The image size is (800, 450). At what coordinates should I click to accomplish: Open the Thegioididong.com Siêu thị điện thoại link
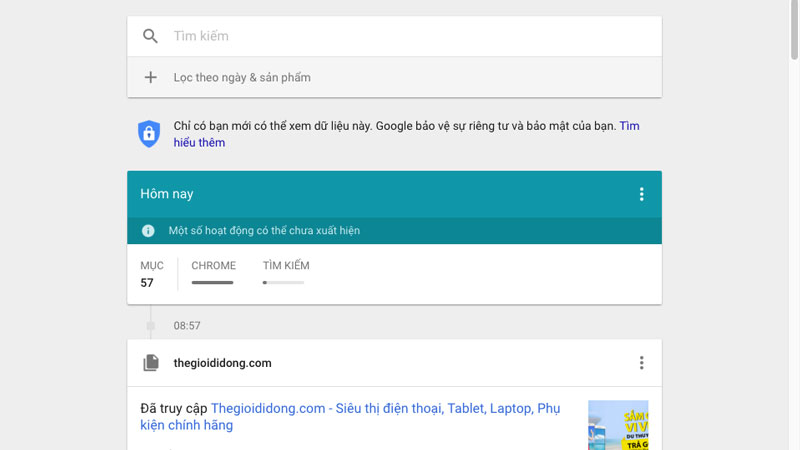point(350,416)
